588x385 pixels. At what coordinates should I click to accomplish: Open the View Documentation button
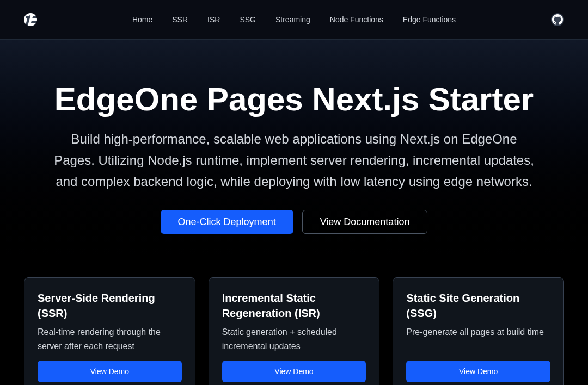point(364,222)
